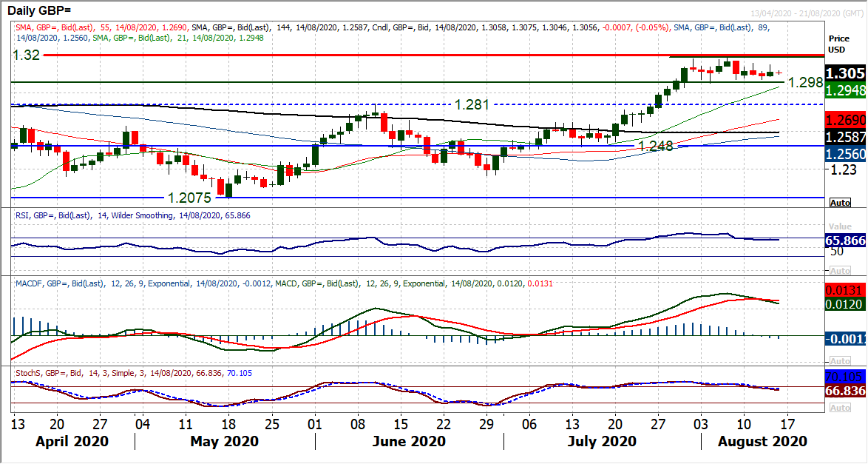Click the StochS indicator legend text
Screen dimensions: 868x464
[133, 373]
